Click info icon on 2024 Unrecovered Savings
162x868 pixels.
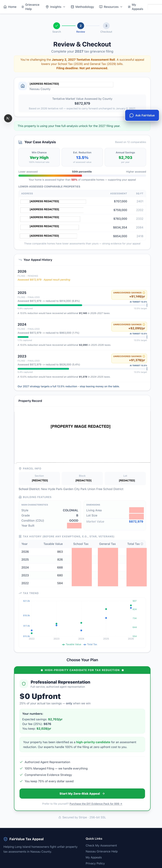pyautogui.click(x=144, y=324)
